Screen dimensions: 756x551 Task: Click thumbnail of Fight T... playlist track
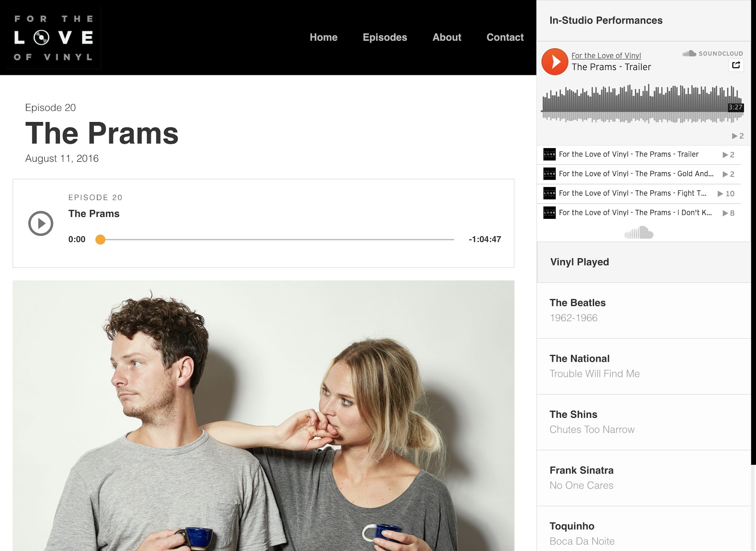point(549,193)
